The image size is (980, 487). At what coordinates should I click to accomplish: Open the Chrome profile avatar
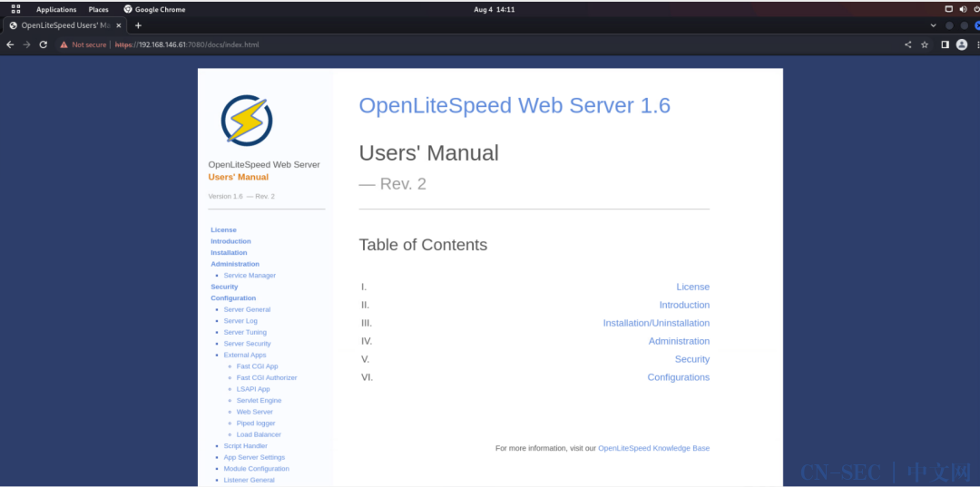tap(962, 44)
